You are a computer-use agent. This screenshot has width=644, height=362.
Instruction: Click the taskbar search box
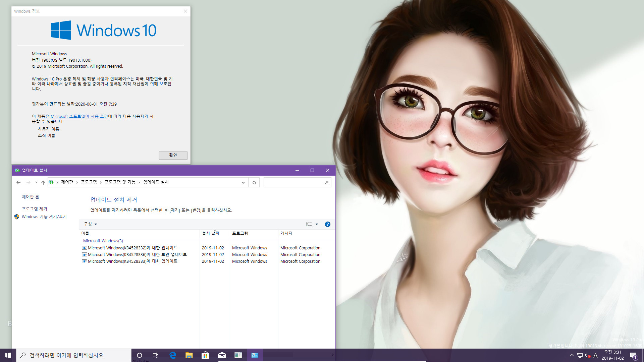[74, 355]
